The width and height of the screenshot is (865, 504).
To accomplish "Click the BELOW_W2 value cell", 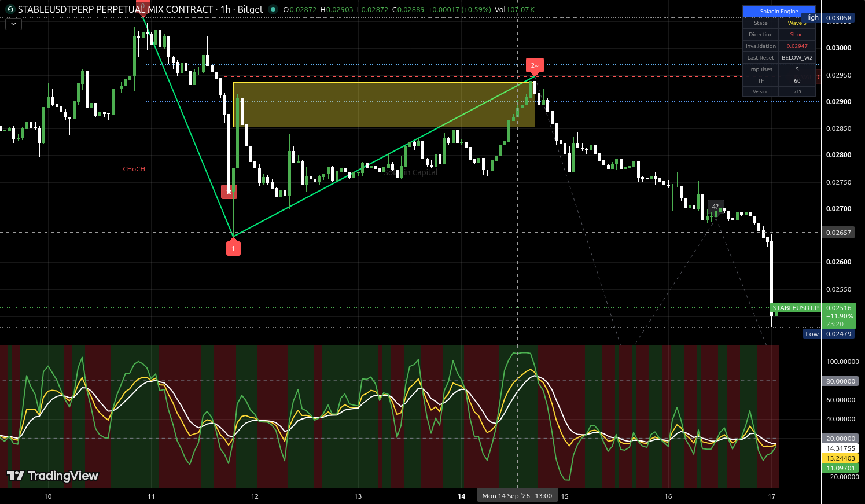I will (x=797, y=58).
